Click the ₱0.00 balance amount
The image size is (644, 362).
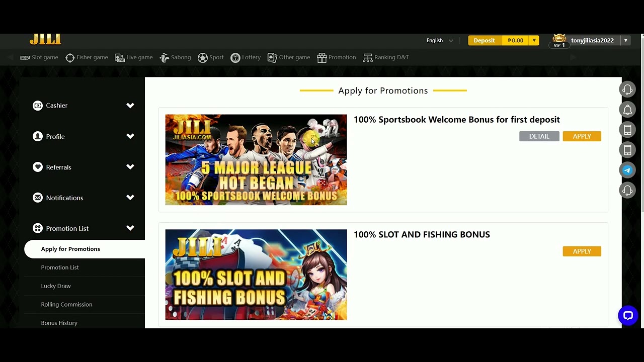515,40
